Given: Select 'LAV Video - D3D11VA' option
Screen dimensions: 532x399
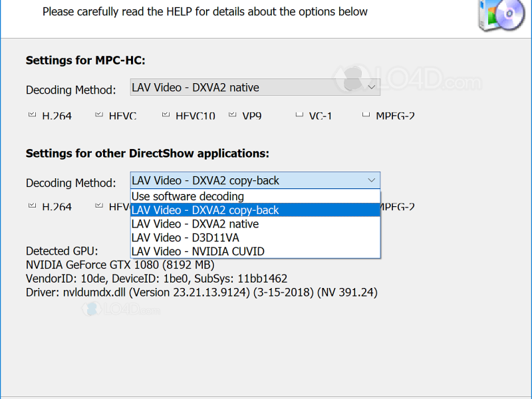Looking at the screenshot, I should point(255,237).
